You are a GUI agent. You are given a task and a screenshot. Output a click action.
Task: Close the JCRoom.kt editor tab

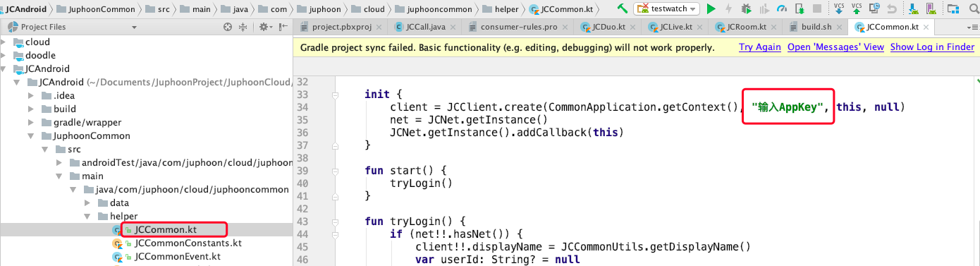(x=773, y=27)
